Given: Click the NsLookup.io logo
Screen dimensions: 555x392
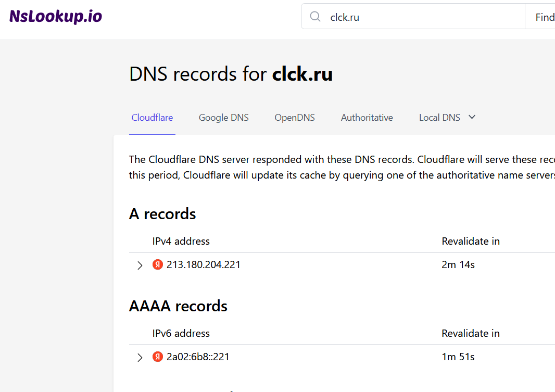Looking at the screenshot, I should [x=55, y=16].
